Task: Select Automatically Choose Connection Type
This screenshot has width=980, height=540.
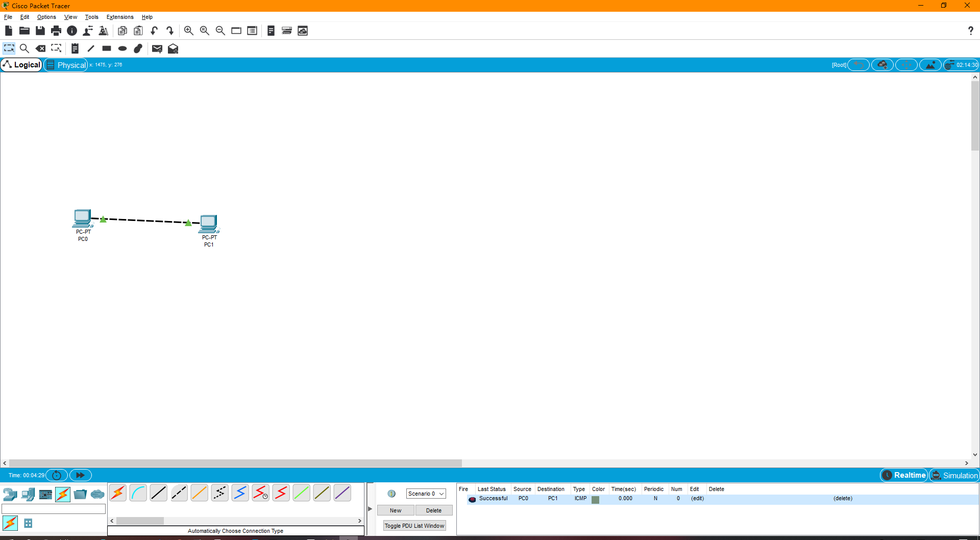Action: [118, 493]
